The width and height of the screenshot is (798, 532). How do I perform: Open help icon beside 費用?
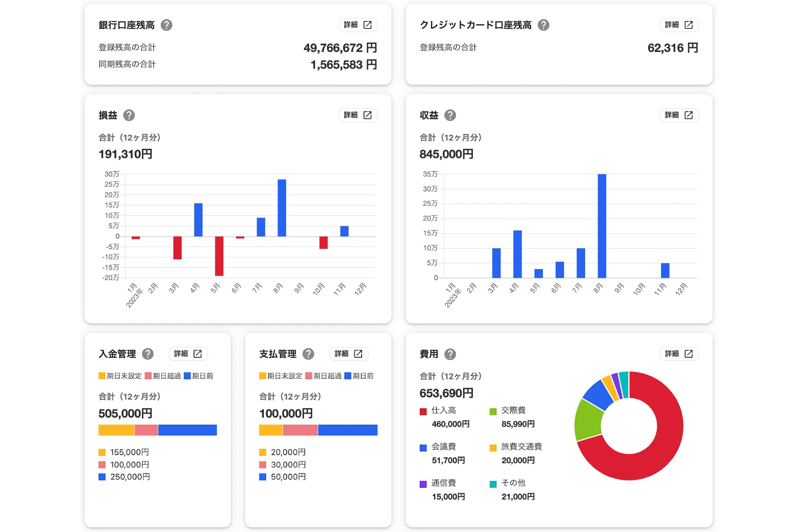[x=451, y=353]
